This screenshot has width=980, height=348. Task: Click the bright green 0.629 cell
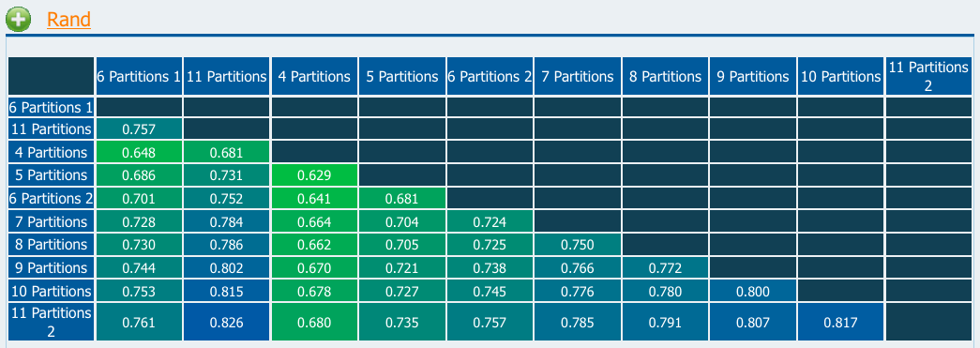314,174
